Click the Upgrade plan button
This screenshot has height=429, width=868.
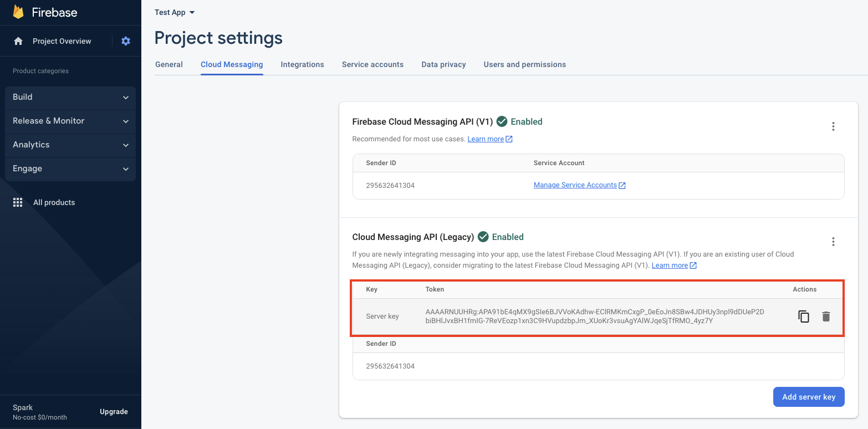pos(114,412)
